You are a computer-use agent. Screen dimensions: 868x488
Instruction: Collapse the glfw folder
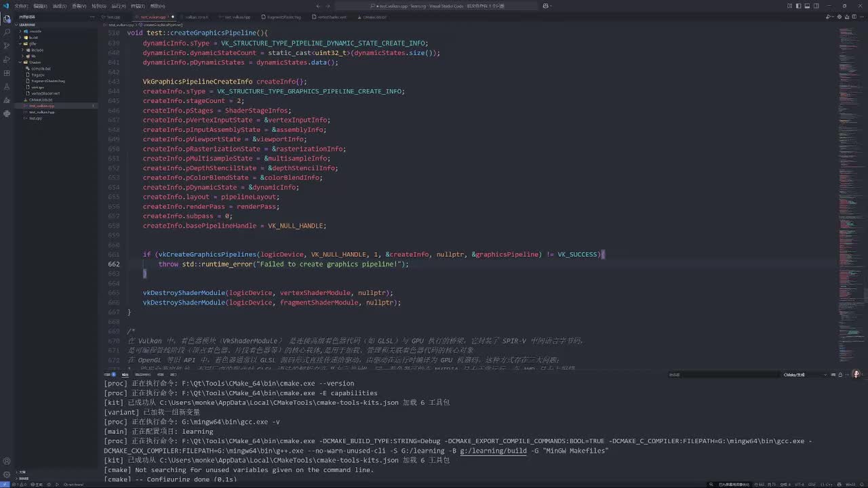point(33,43)
